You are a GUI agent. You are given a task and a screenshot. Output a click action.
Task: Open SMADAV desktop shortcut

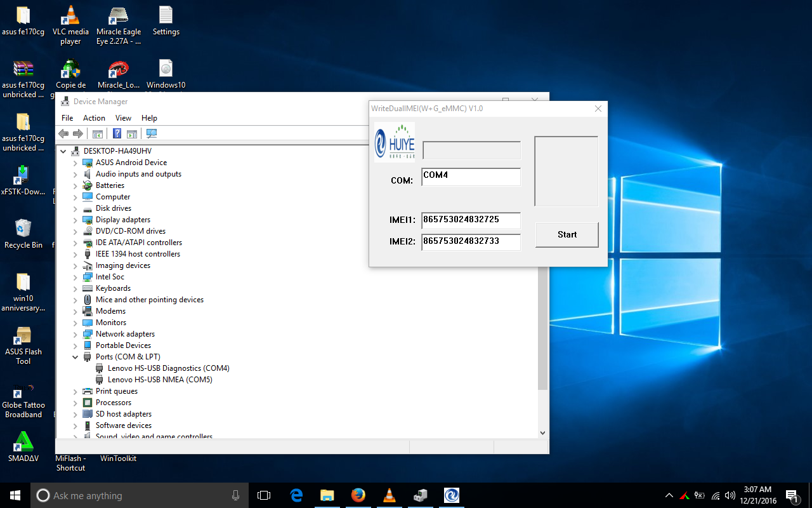pyautogui.click(x=23, y=447)
